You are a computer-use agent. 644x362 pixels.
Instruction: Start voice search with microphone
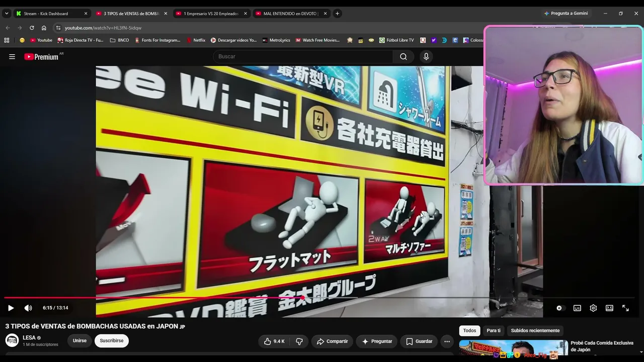tap(426, 56)
